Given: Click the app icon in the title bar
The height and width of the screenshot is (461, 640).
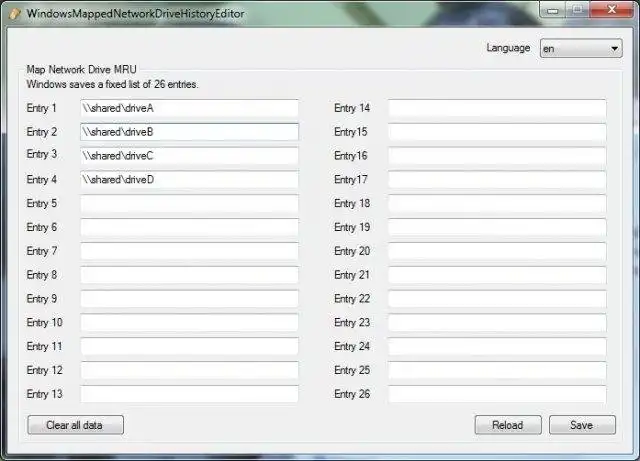Looking at the screenshot, I should point(15,13).
